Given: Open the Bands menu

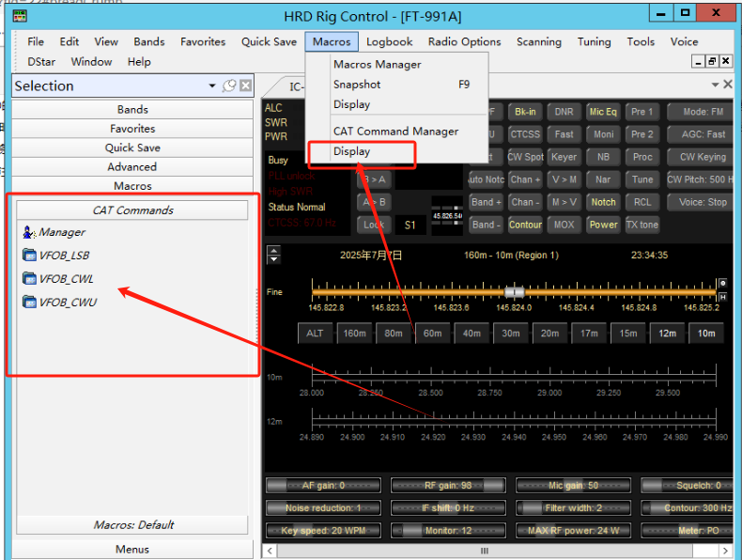Looking at the screenshot, I should click(149, 41).
